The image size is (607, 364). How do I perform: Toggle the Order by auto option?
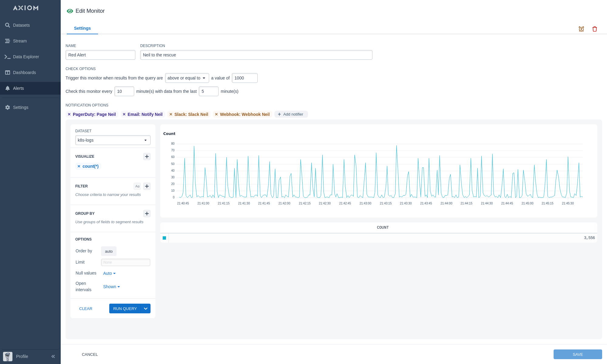click(109, 251)
